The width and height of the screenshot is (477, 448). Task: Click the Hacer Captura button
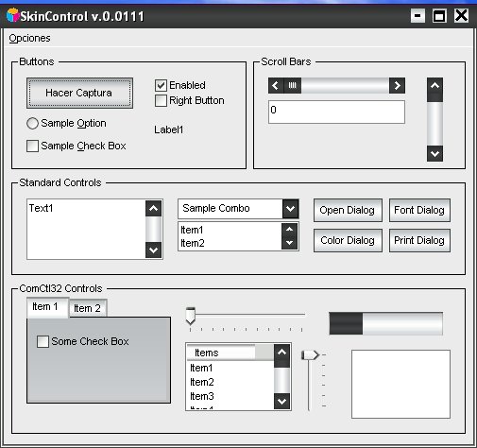(x=79, y=93)
